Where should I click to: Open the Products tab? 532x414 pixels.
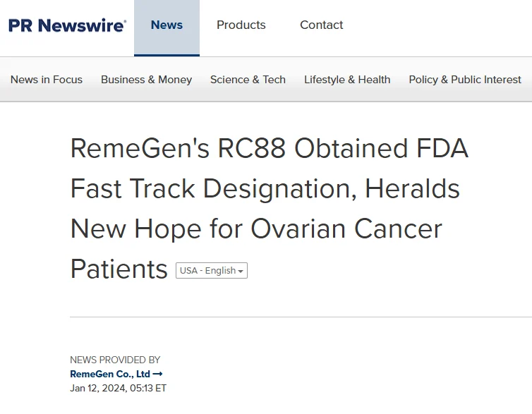coord(241,25)
